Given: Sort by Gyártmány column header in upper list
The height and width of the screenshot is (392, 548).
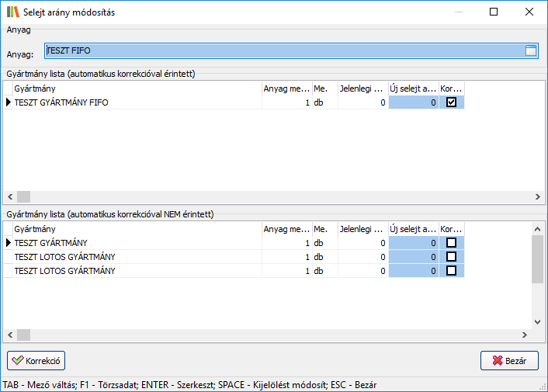Looking at the screenshot, I should pyautogui.click(x=136, y=88).
